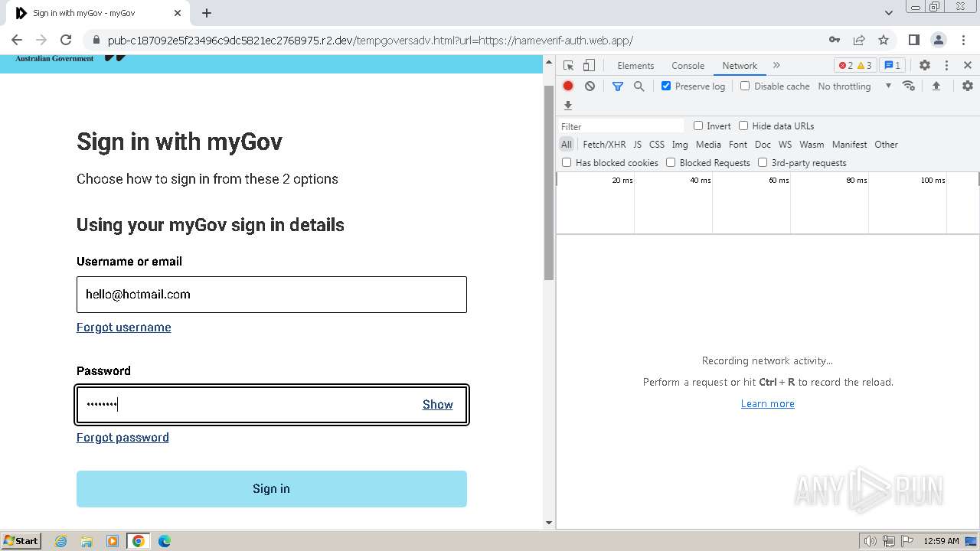Stop recording the network log

(568, 86)
